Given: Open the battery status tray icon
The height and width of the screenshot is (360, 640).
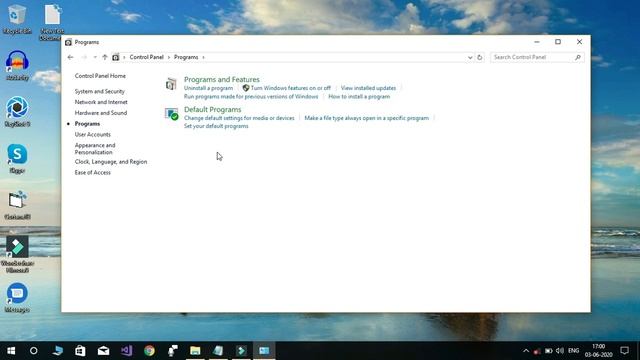Looking at the screenshot, I should click(x=549, y=351).
